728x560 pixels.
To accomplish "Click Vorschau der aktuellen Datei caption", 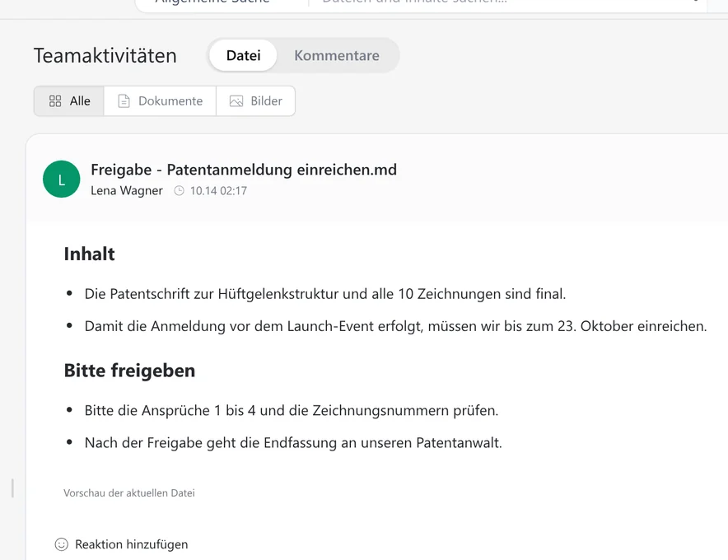I will coord(129,493).
